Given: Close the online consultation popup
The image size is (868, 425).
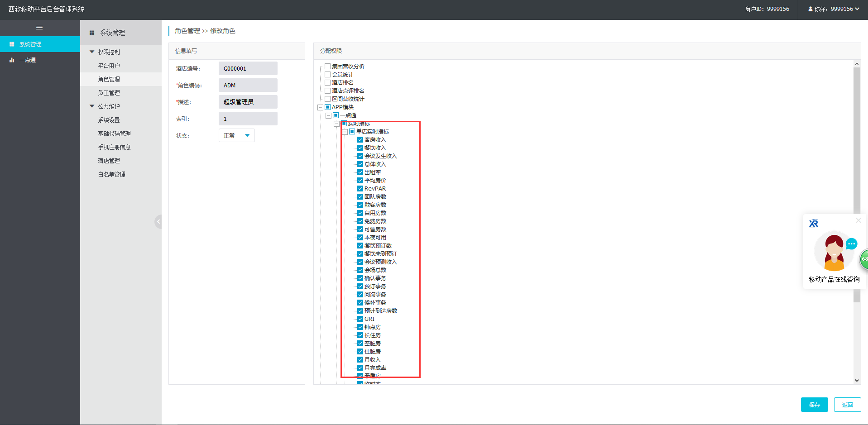Looking at the screenshot, I should 858,220.
